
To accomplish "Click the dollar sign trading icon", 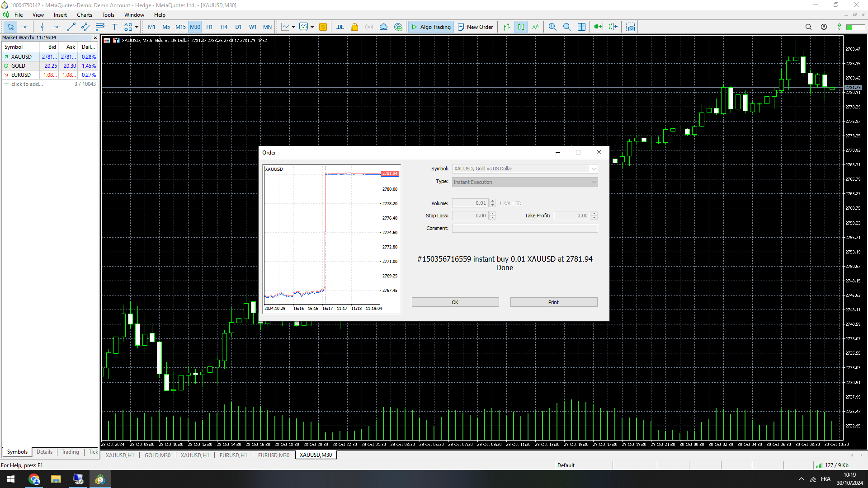I will [323, 27].
